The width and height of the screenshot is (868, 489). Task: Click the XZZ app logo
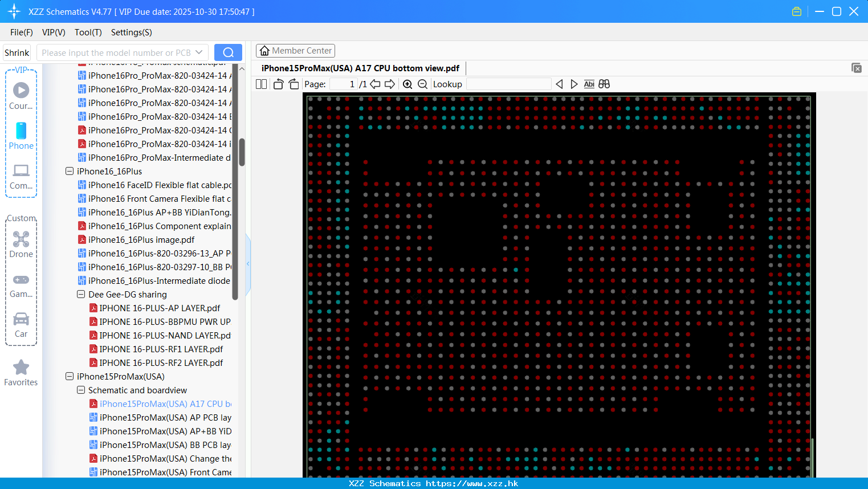pyautogui.click(x=14, y=11)
